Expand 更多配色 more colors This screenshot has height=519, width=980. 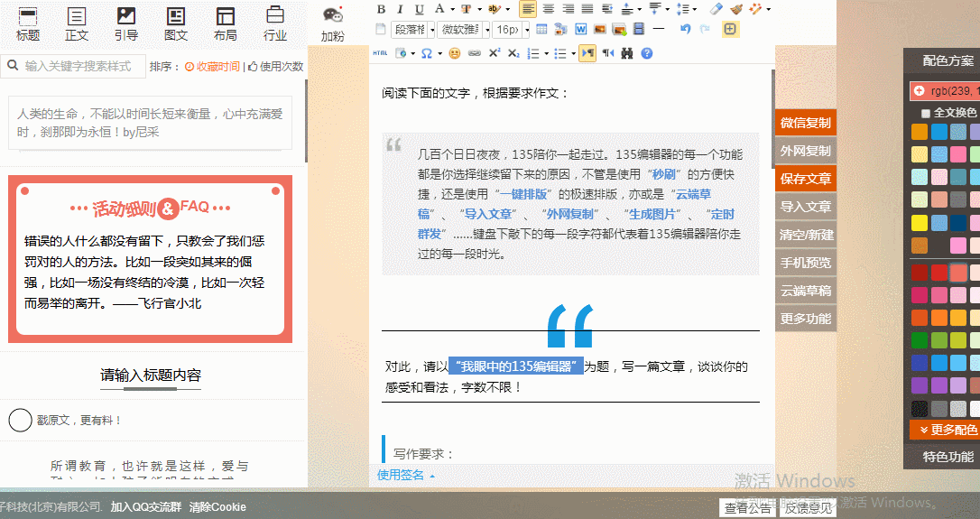(945, 430)
